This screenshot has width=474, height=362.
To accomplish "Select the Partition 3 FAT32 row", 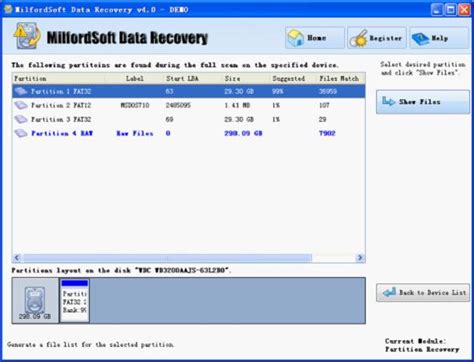I will tap(189, 119).
